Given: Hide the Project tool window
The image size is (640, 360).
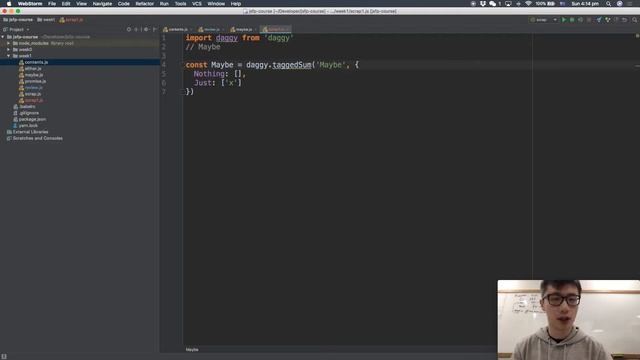Looking at the screenshot, I should click(x=154, y=29).
